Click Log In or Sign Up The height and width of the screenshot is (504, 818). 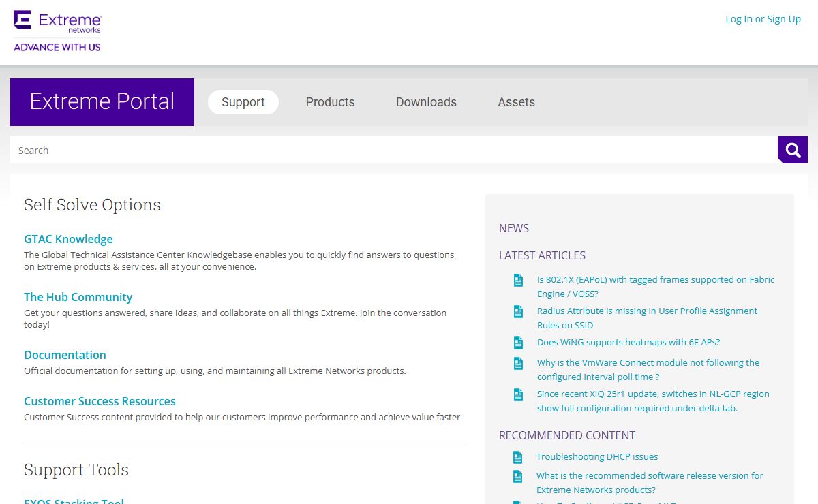[x=763, y=19]
